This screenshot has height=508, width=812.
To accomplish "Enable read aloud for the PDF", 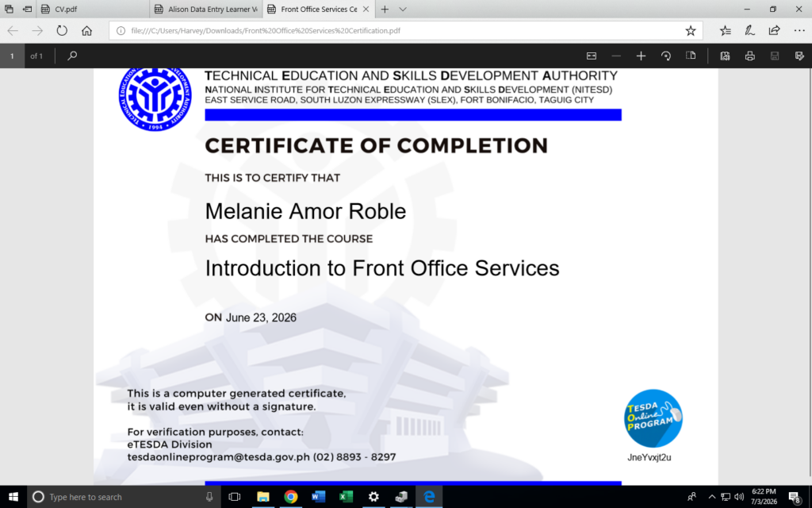I will [725, 56].
